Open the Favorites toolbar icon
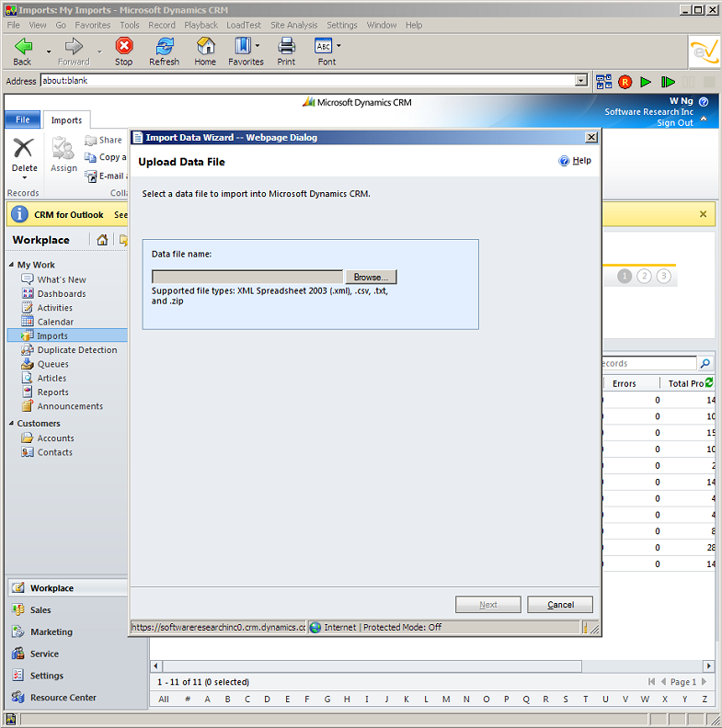The height and width of the screenshot is (728, 722). click(243, 46)
